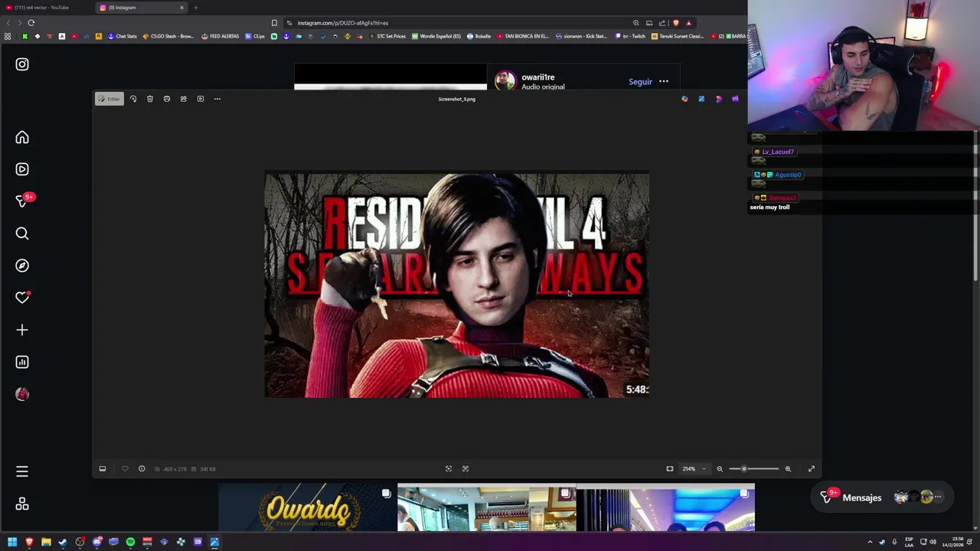Open Instagram Reels
Screen dimensions: 980x551
22,169
